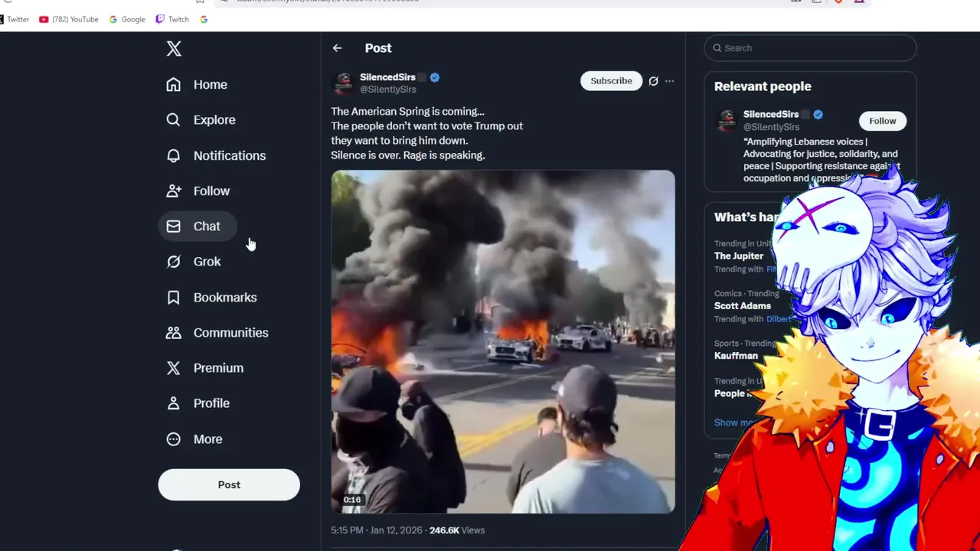Viewport: 980px width, 551px height.
Task: Open The Jupiter trending topic
Action: 739,256
